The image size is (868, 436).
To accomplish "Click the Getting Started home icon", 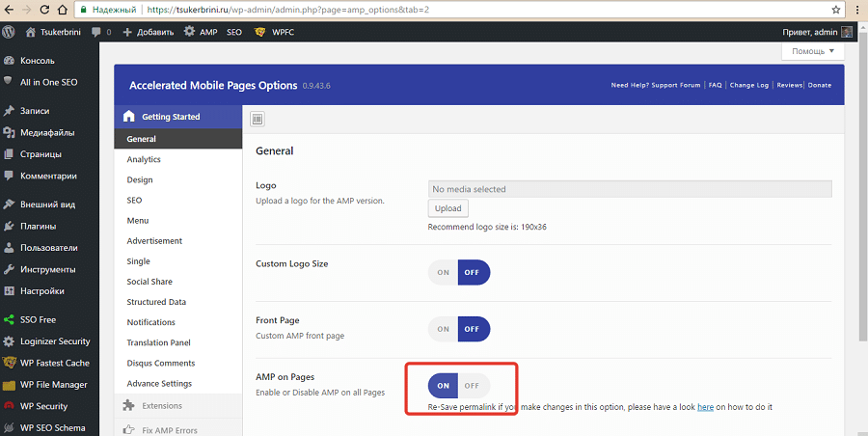I will tap(129, 117).
